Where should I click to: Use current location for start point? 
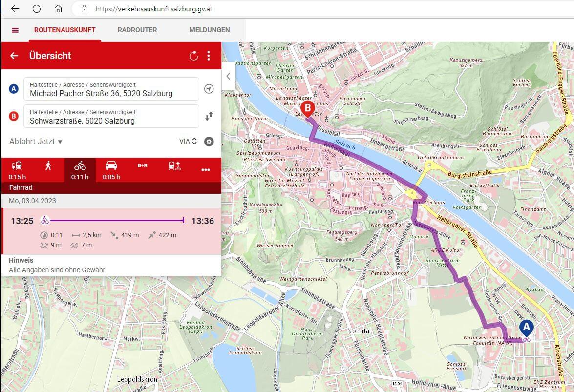click(x=209, y=89)
